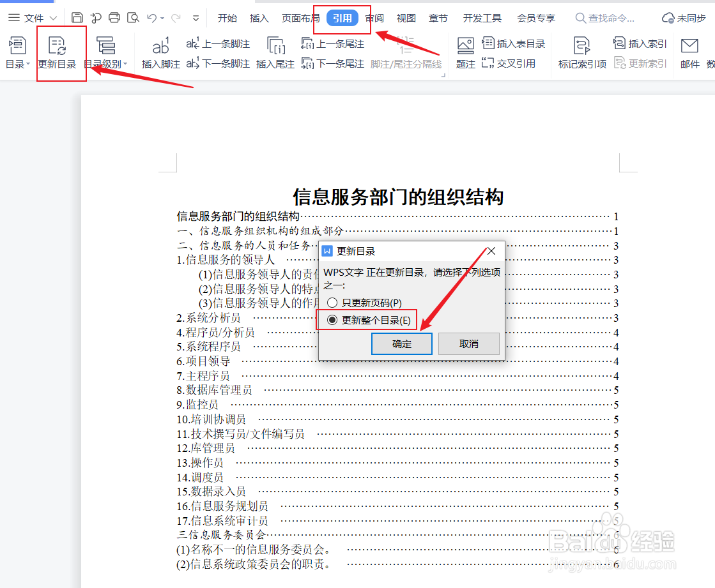Click the 插入脚注 (Insert Footnote) icon
Image resolution: width=715 pixels, height=588 pixels.
[160, 51]
